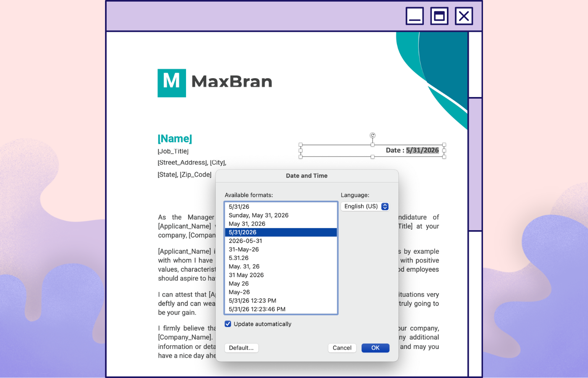The height and width of the screenshot is (378, 588).
Task: Click the lilac vertical scrollbar thumb
Action: coord(475,164)
